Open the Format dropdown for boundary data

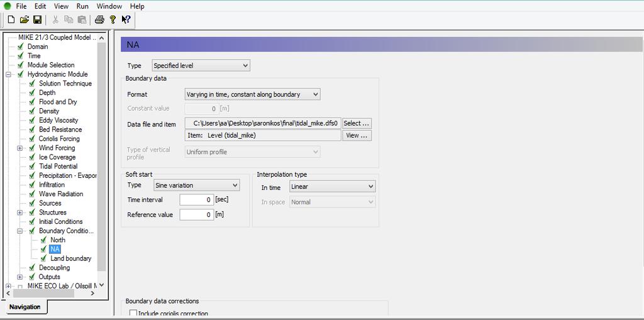click(x=253, y=94)
